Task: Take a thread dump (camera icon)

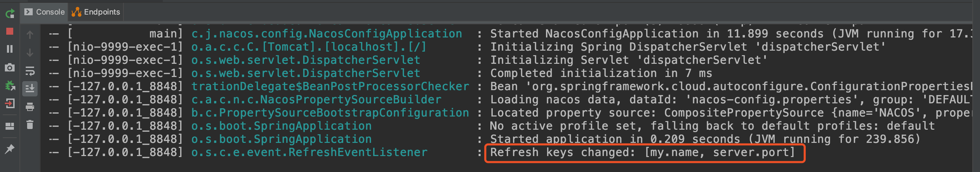Action: (x=10, y=68)
